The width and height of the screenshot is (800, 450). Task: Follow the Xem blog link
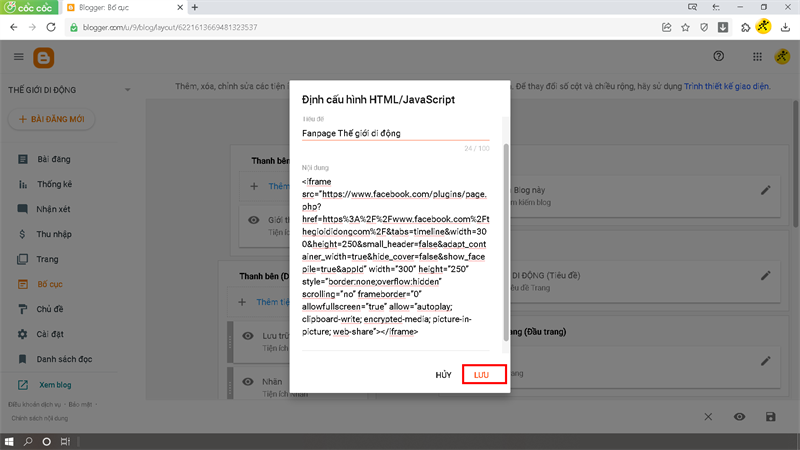(x=55, y=385)
